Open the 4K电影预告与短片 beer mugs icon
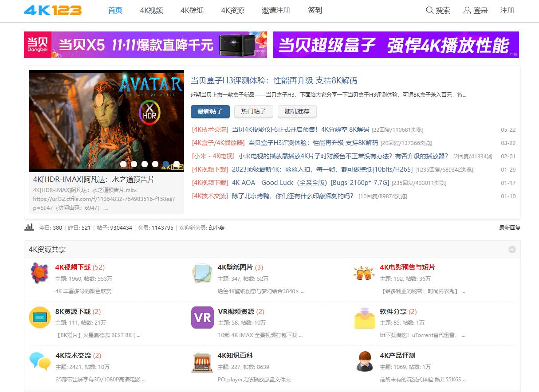The height and width of the screenshot is (392, 539). (x=364, y=273)
